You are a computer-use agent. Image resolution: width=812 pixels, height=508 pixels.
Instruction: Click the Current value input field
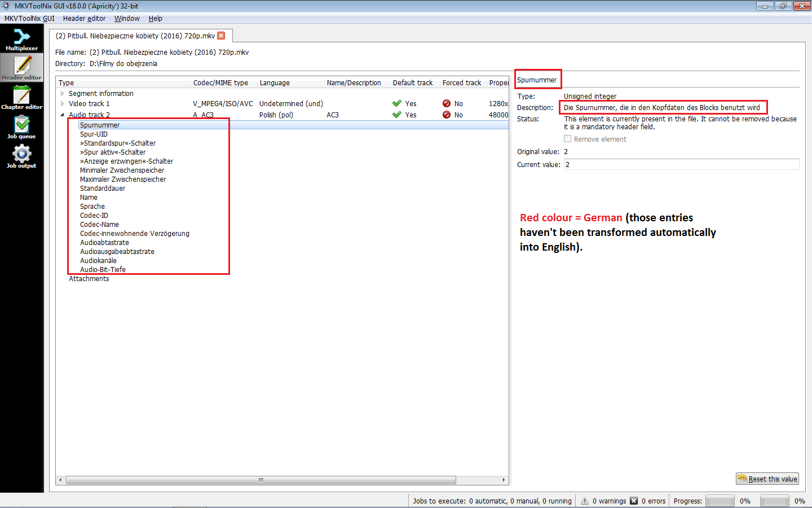point(682,164)
